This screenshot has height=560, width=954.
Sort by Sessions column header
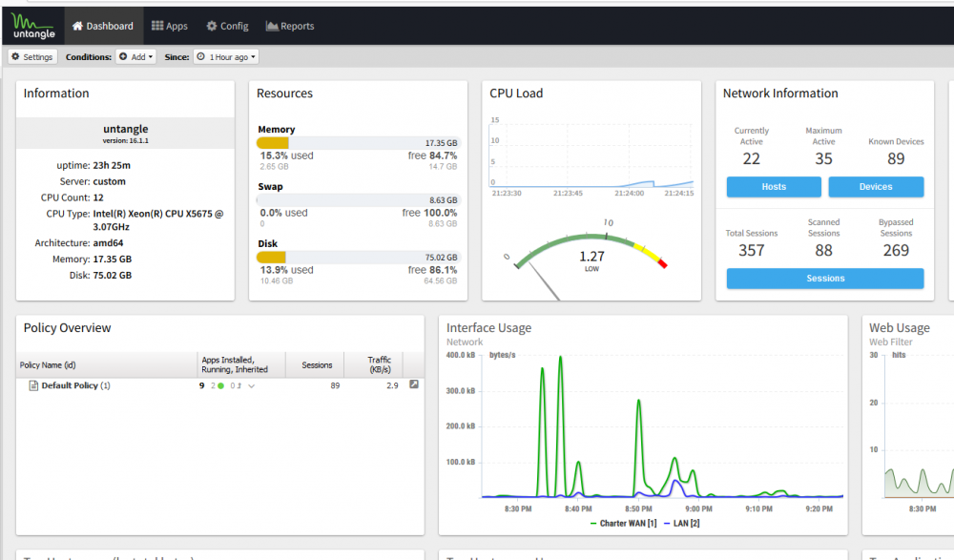pyautogui.click(x=317, y=365)
